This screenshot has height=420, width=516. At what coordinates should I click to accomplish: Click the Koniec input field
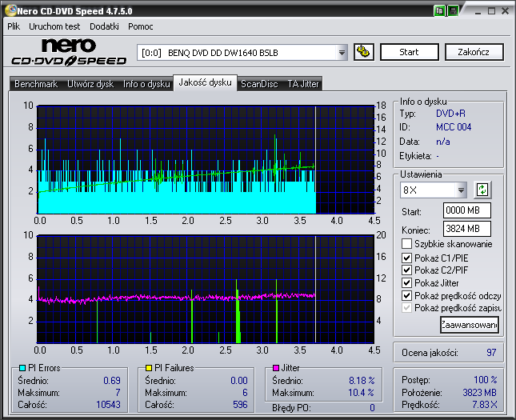(x=466, y=228)
